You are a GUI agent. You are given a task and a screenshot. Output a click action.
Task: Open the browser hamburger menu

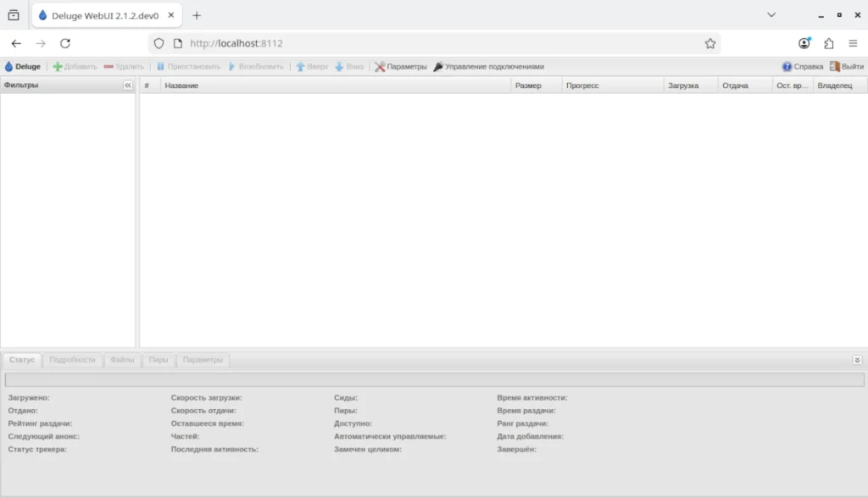pos(853,43)
